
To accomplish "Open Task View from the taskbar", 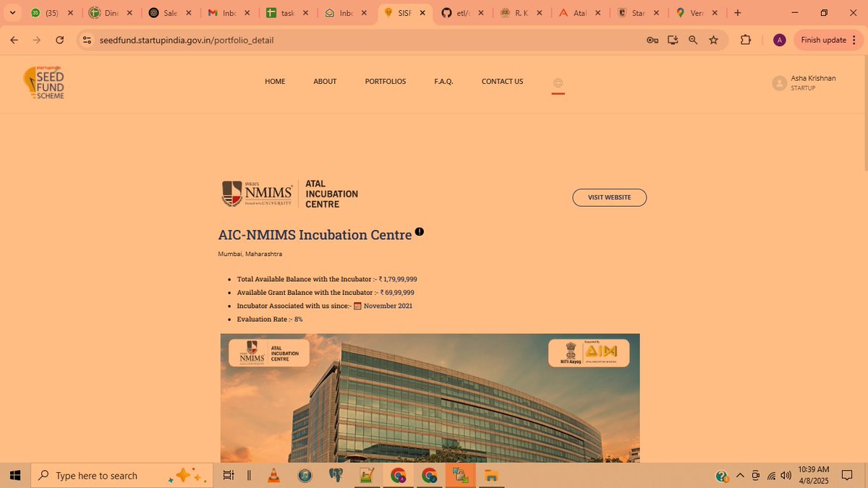I will (x=228, y=476).
